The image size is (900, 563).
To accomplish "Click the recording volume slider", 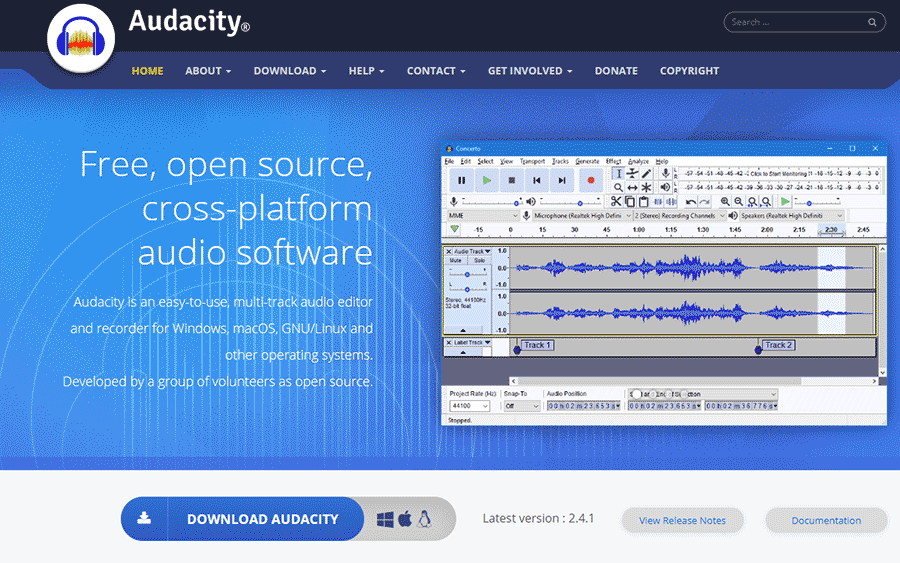I will click(x=491, y=202).
